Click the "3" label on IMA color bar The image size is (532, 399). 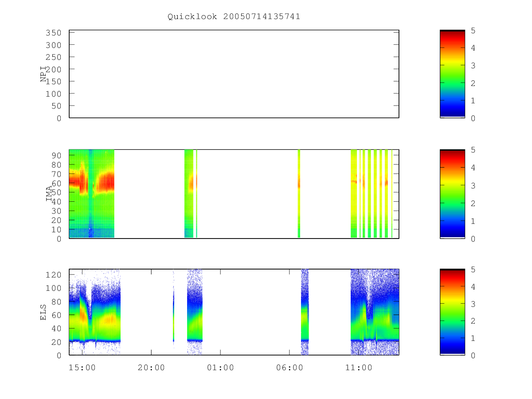(x=473, y=185)
